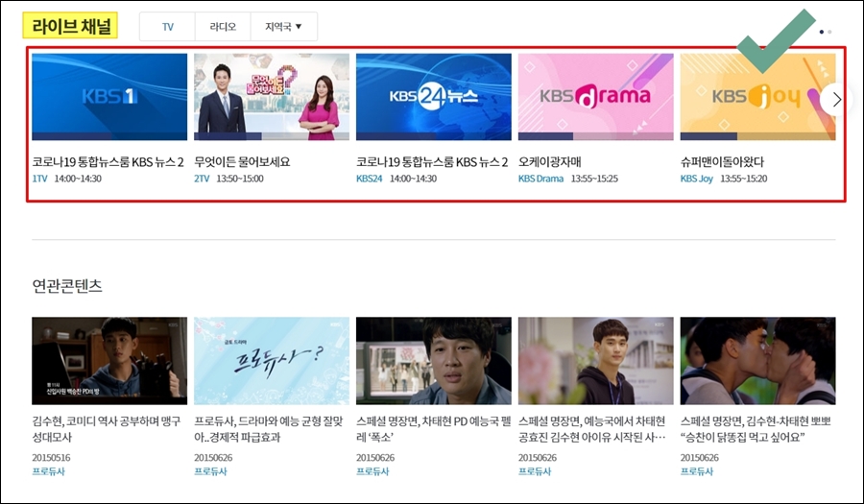864x504 pixels.
Task: Click the 오케이광자매 program title
Action: click(x=549, y=162)
